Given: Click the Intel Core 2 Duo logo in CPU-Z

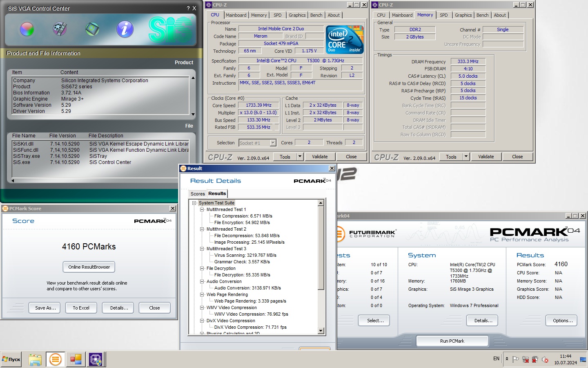Looking at the screenshot, I should click(345, 39).
